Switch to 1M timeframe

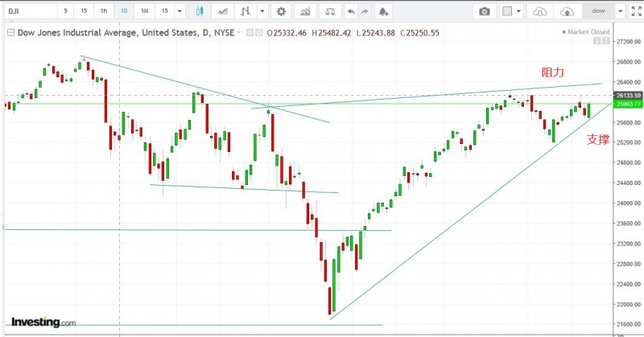(x=143, y=11)
